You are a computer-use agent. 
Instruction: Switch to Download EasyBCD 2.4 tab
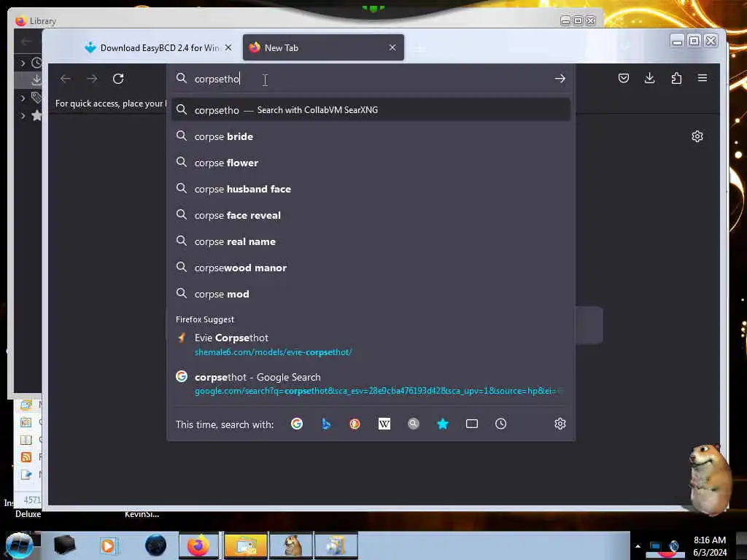pos(158,47)
